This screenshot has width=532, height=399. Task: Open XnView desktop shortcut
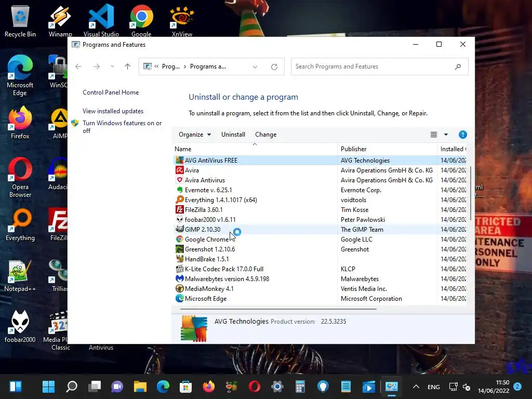coord(182,21)
